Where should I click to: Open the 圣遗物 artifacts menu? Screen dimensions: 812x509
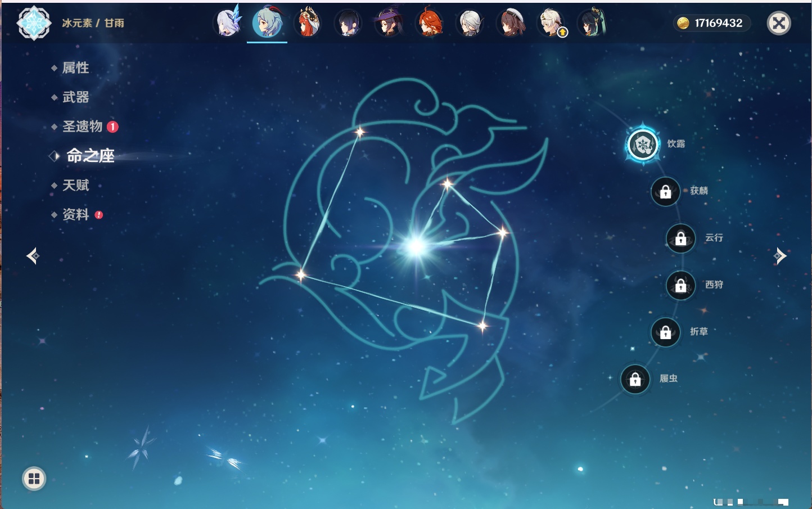tap(82, 127)
